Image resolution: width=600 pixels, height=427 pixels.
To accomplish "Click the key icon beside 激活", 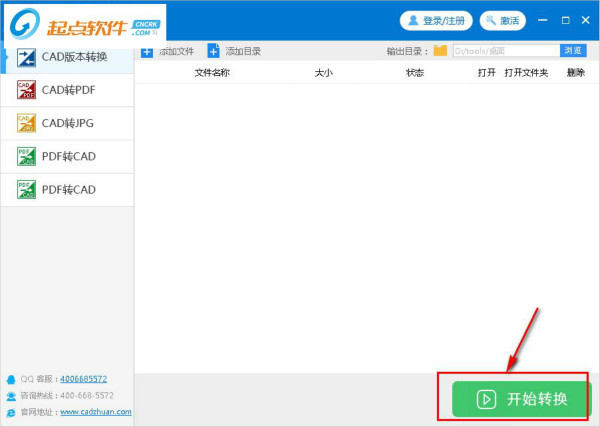I will (x=491, y=20).
